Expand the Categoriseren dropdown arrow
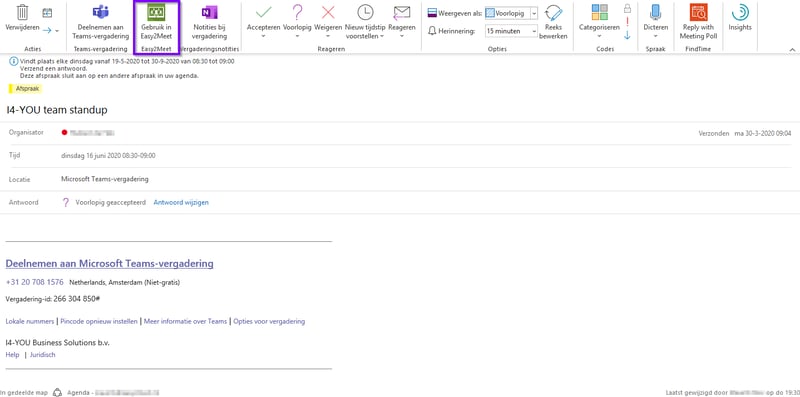 [599, 36]
